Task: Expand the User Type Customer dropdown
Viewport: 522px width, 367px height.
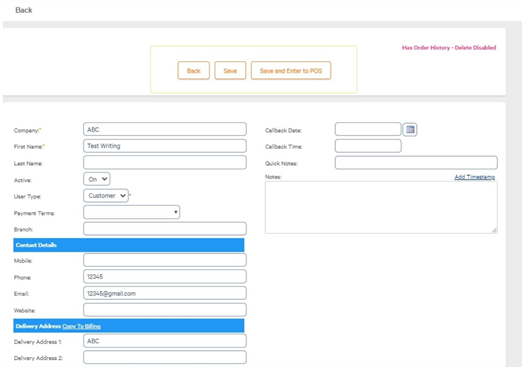Action: tap(106, 196)
